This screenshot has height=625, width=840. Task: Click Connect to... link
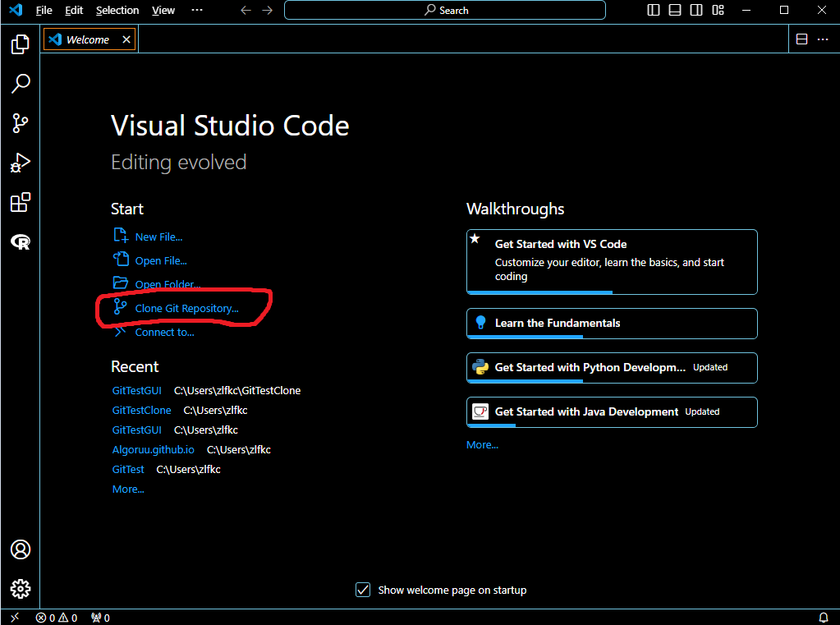164,333
